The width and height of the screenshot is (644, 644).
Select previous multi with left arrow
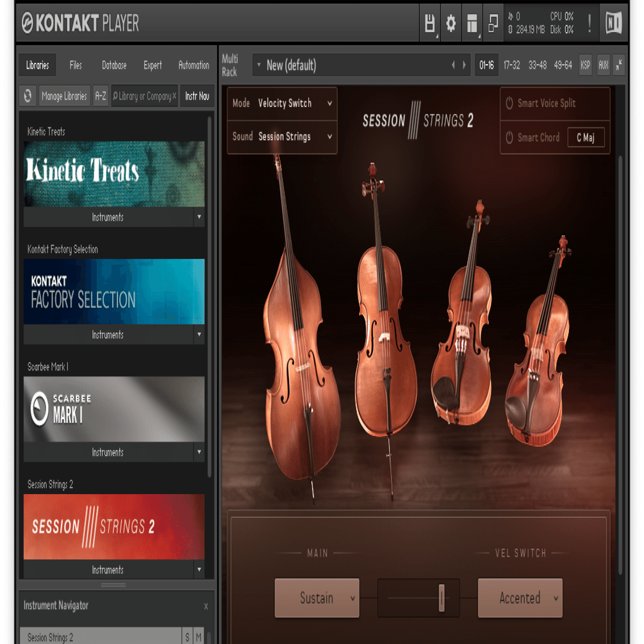[454, 65]
